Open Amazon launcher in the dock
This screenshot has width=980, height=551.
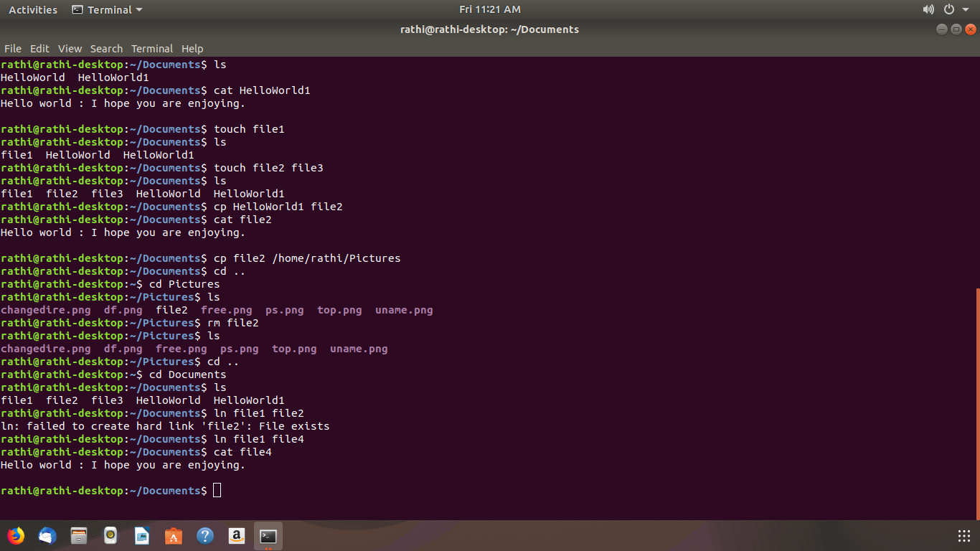237,536
